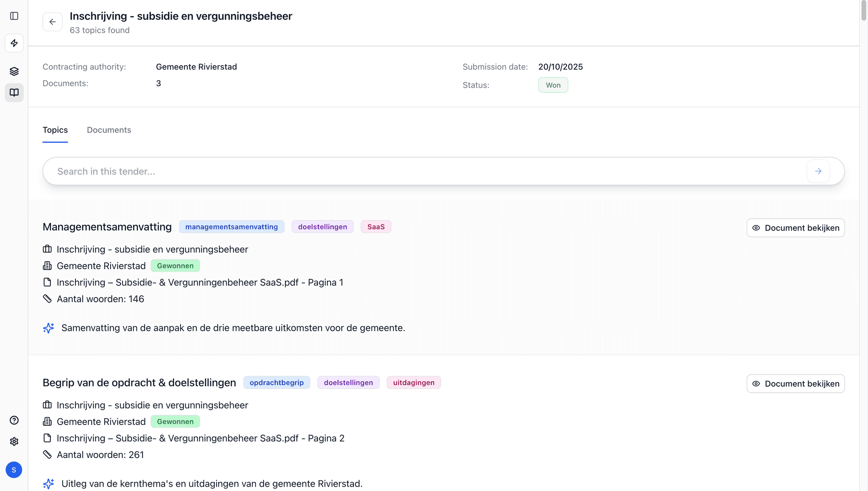
Task: Click the back arrow above the tender title
Action: pyautogui.click(x=53, y=22)
